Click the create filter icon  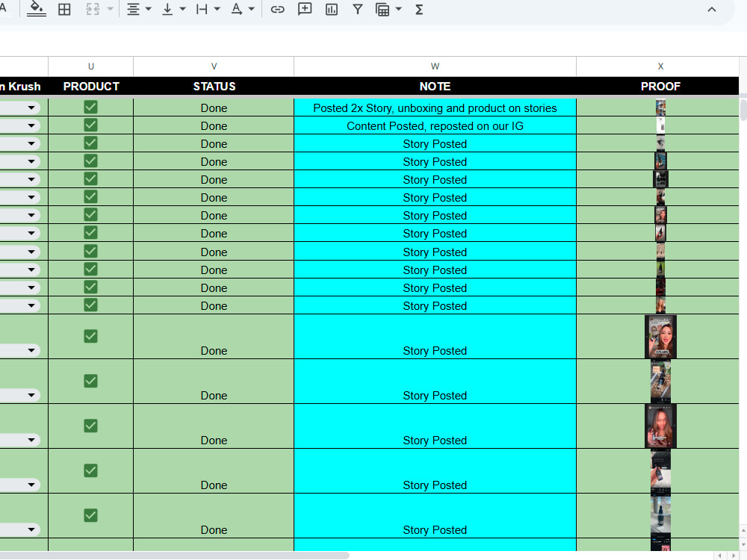[x=357, y=10]
